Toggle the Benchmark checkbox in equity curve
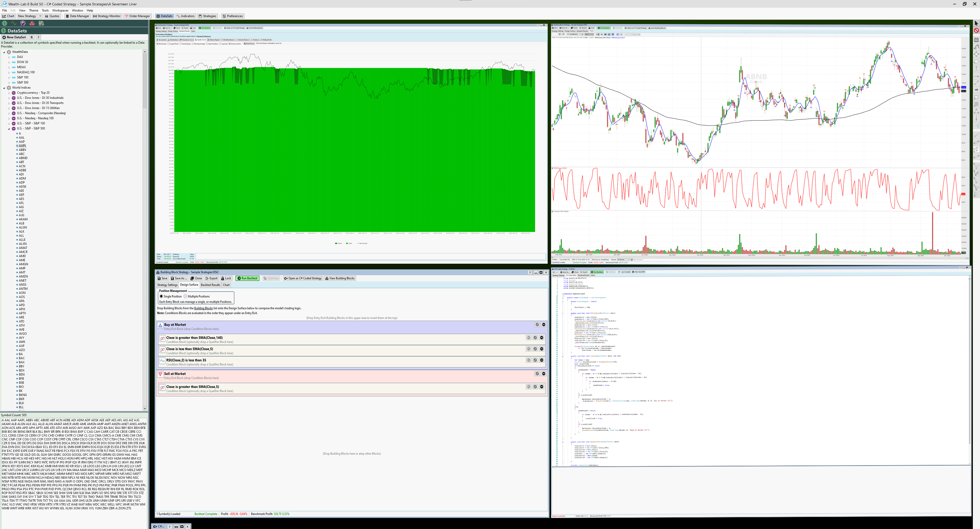 pos(157,44)
